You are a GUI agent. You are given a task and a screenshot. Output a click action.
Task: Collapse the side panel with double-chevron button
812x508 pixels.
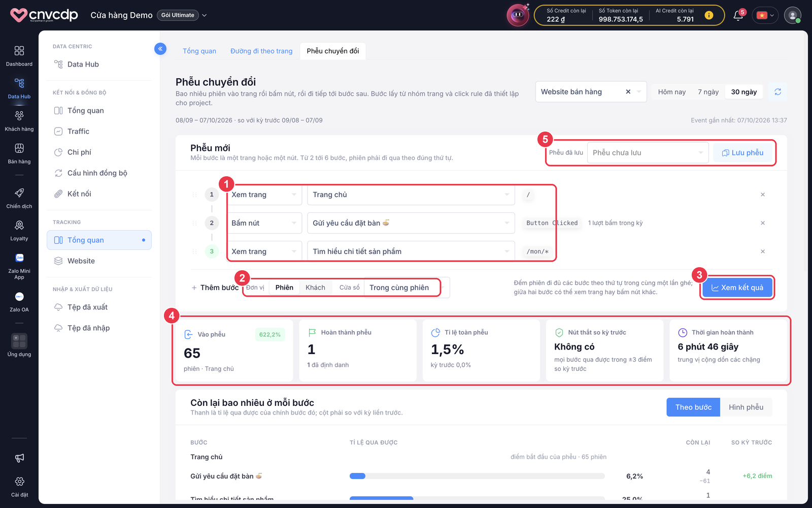pyautogui.click(x=160, y=49)
